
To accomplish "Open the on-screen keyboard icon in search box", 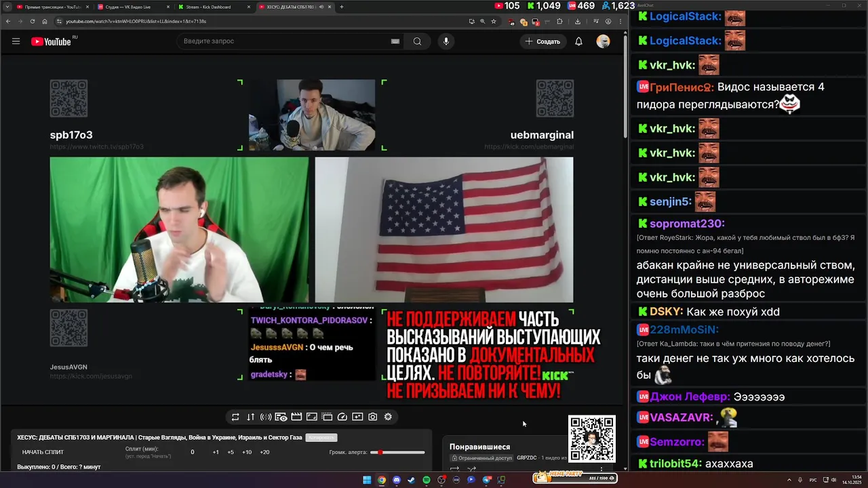I will pyautogui.click(x=395, y=41).
